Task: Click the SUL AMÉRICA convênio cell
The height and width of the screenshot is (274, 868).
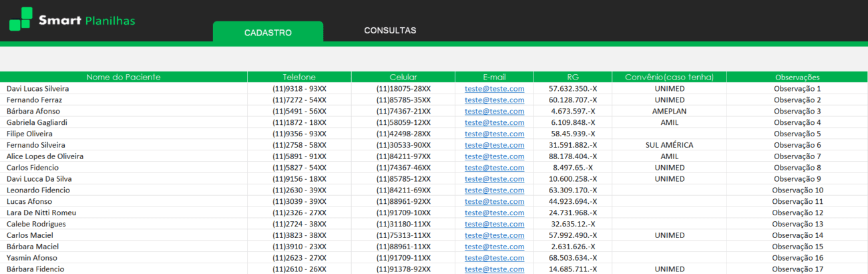Action: click(x=669, y=145)
